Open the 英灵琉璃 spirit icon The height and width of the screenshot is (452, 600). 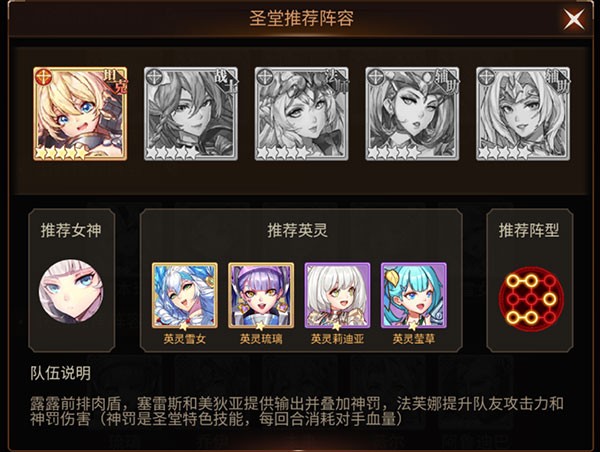[x=261, y=295]
